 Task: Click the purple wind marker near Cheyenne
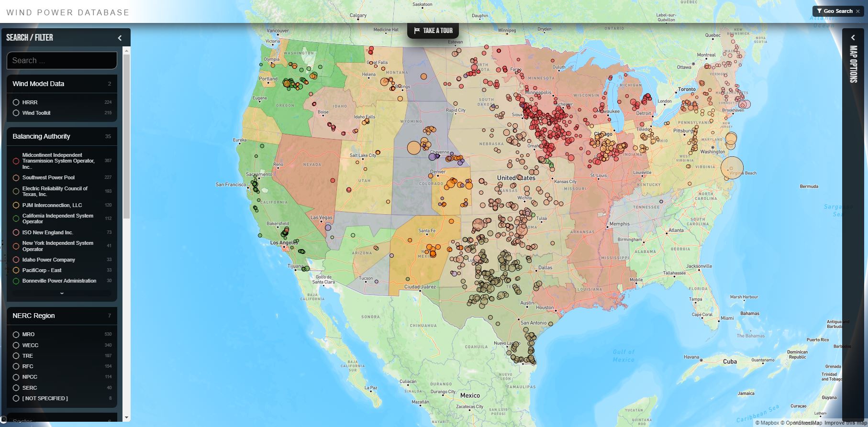click(x=432, y=156)
